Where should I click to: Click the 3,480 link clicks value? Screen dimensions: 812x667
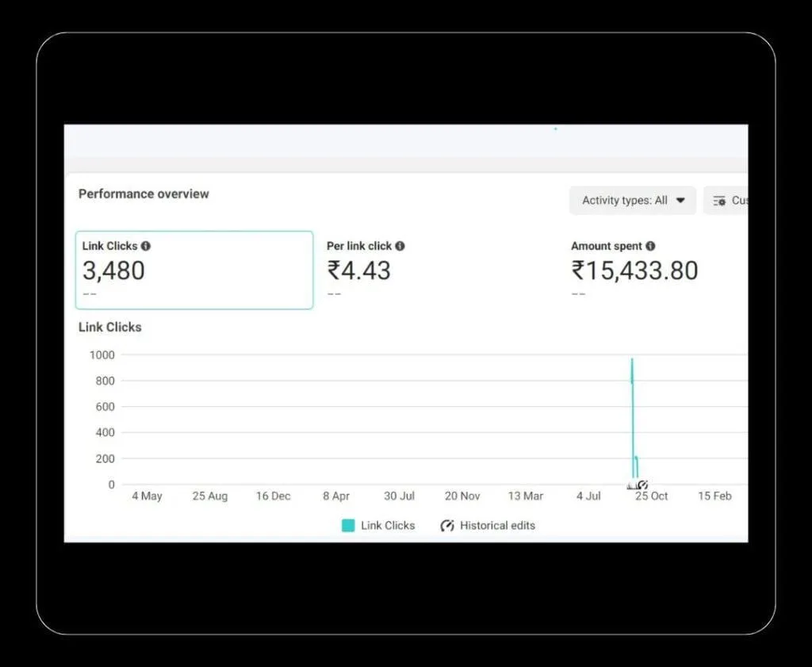pos(113,270)
